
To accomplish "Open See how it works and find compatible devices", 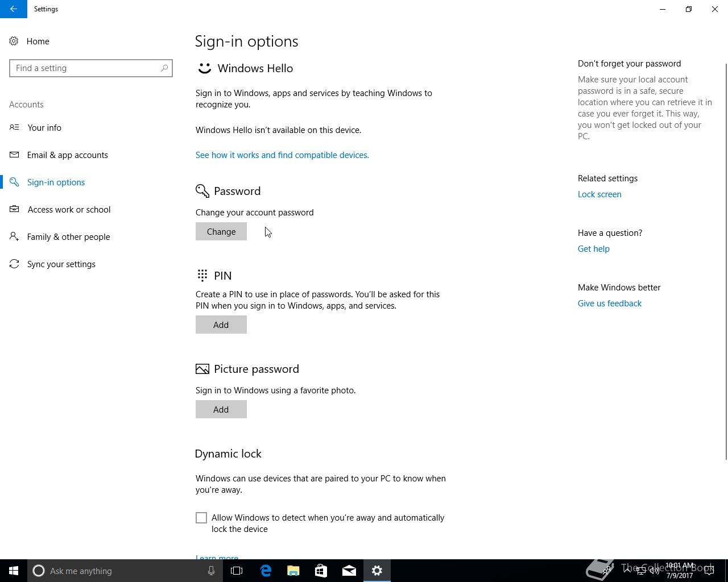I will pyautogui.click(x=282, y=155).
